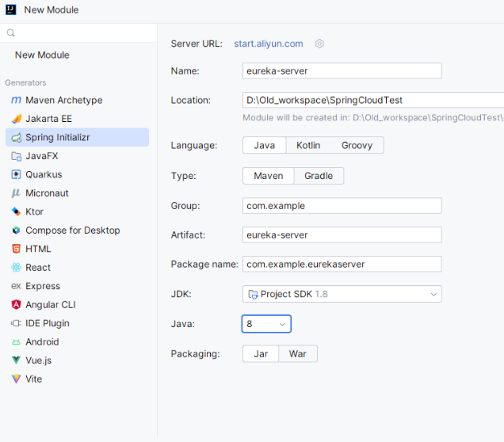Image resolution: width=504 pixels, height=442 pixels.
Task: Select Groovy as the language
Action: (357, 145)
